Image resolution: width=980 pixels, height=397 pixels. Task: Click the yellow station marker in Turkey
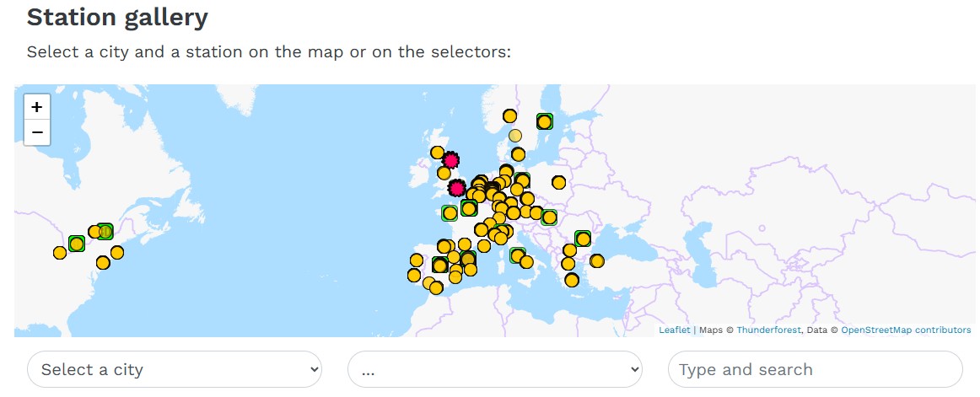[x=597, y=260]
